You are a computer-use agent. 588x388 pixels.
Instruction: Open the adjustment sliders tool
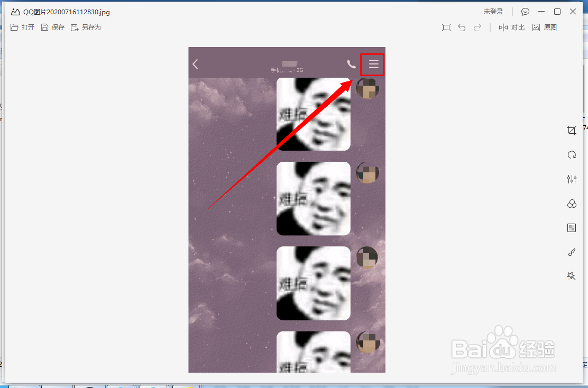coord(572,179)
